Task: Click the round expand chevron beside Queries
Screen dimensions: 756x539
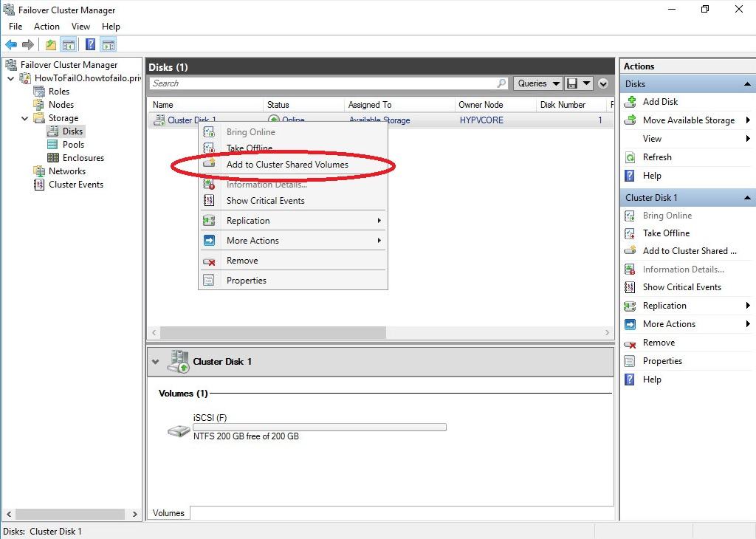Action: point(603,83)
